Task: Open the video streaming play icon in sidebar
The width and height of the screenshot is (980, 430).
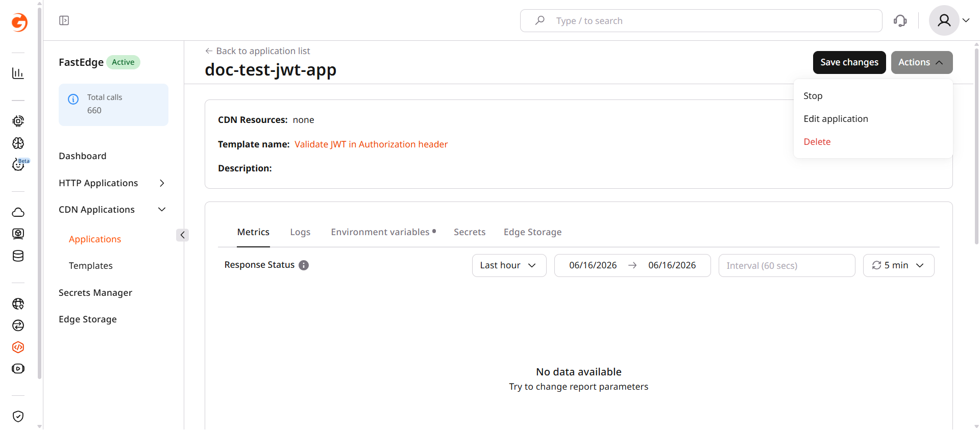Action: 18,369
